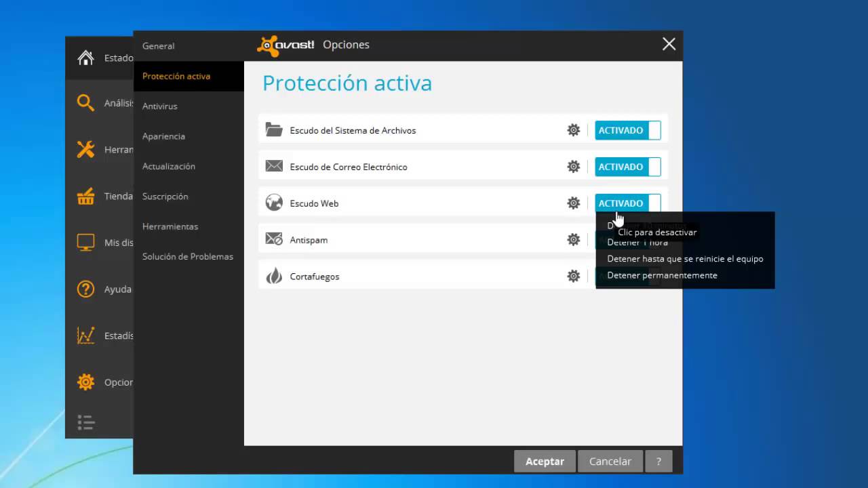Click the globe icon for Escudo Web
Viewport: 868px width, 488px height.
coord(274,203)
